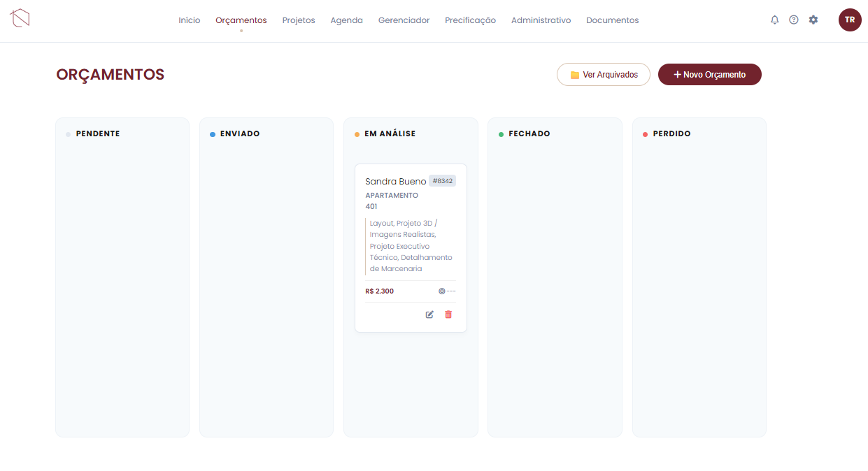The width and height of the screenshot is (868, 471).
Task: Click the Ver Arquivados button
Action: [x=604, y=75]
